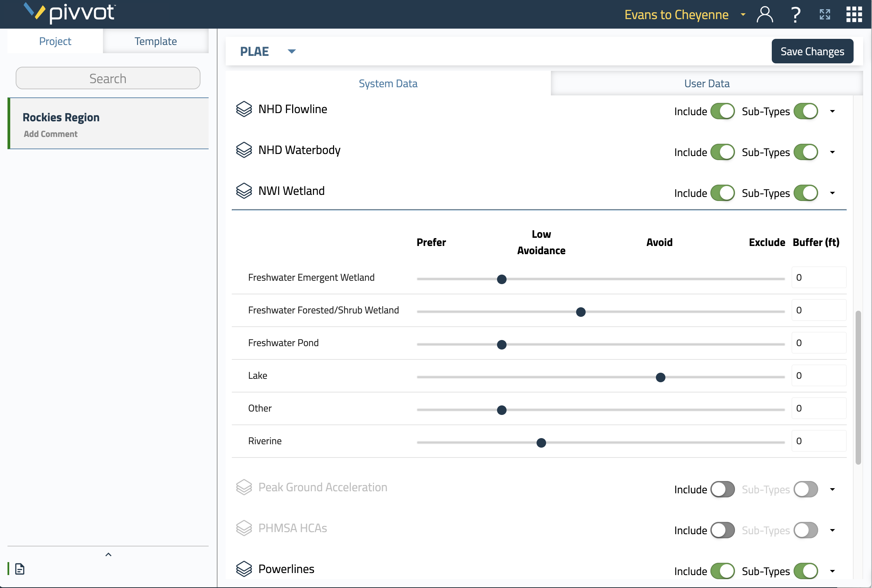Open the PLAE dropdown arrow
This screenshot has height=588, width=872.
291,51
